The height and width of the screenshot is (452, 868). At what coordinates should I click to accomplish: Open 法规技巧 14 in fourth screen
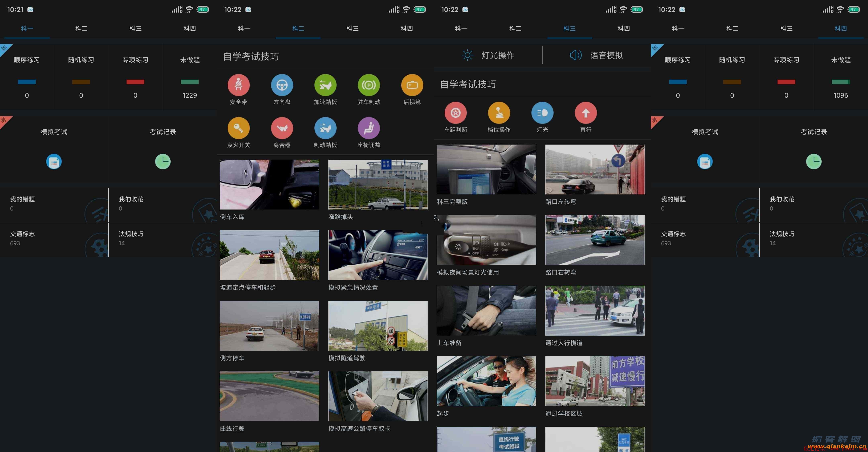tap(814, 239)
